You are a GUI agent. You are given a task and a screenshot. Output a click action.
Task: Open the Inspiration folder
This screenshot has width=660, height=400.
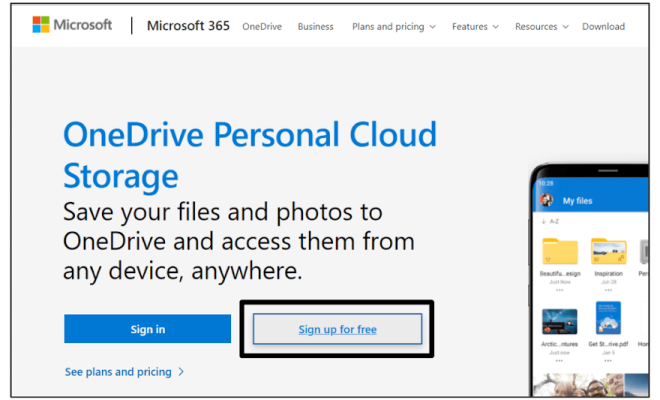coord(608,251)
